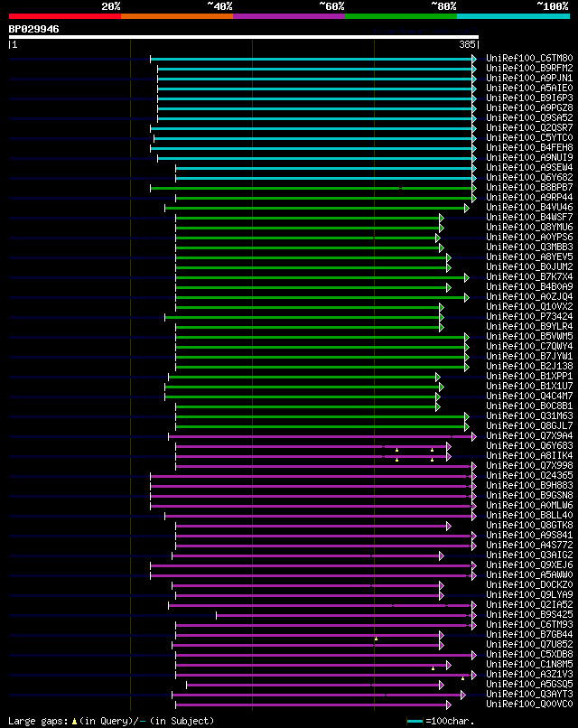
Task: Click the green alignment bar for UniRef100_B4WSF7
Action: (x=307, y=219)
